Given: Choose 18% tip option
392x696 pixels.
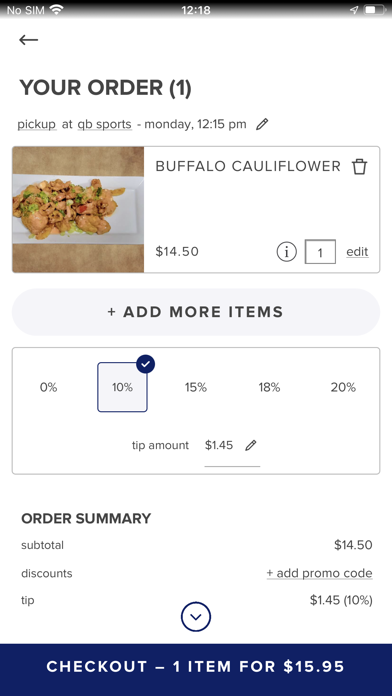Looking at the screenshot, I should (269, 388).
